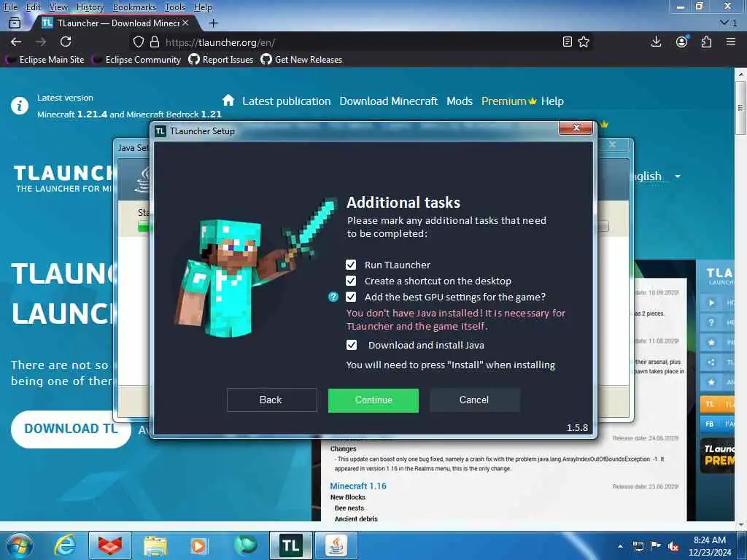Viewport: 747px width, 560px height.
Task: Open Get New Releases bookmark
Action: (301, 60)
